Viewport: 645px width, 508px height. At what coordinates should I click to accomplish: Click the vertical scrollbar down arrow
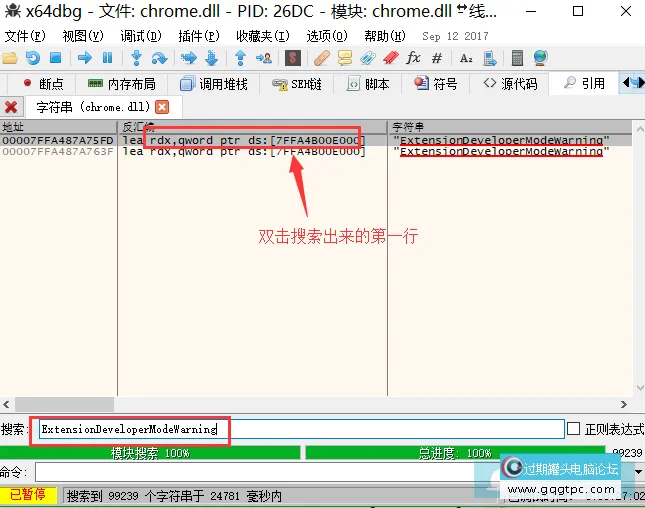coord(640,387)
